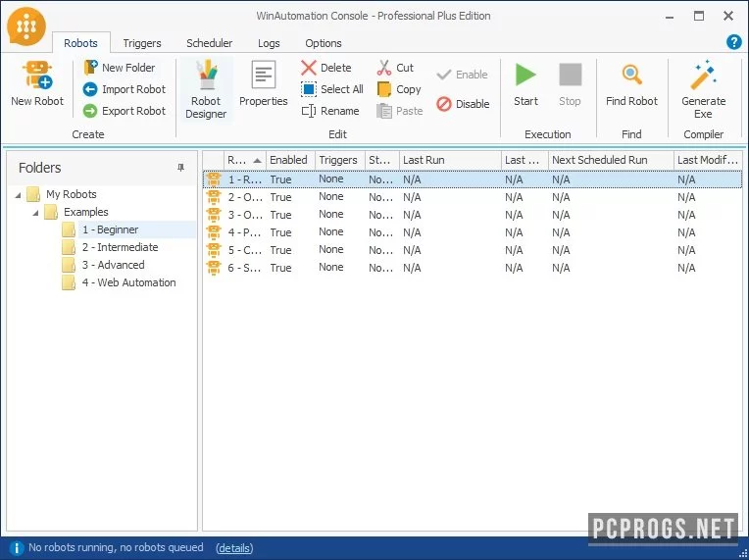Image resolution: width=749 pixels, height=560 pixels.
Task: Open the details link in status bar
Action: (x=234, y=548)
